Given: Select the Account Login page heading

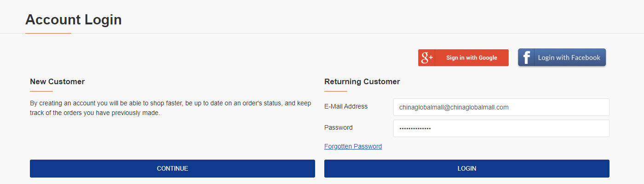Looking at the screenshot, I should (74, 19).
